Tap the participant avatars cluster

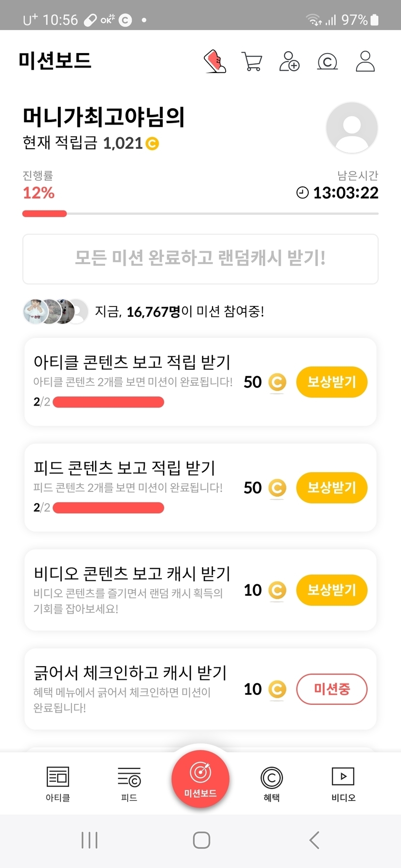coord(56,311)
